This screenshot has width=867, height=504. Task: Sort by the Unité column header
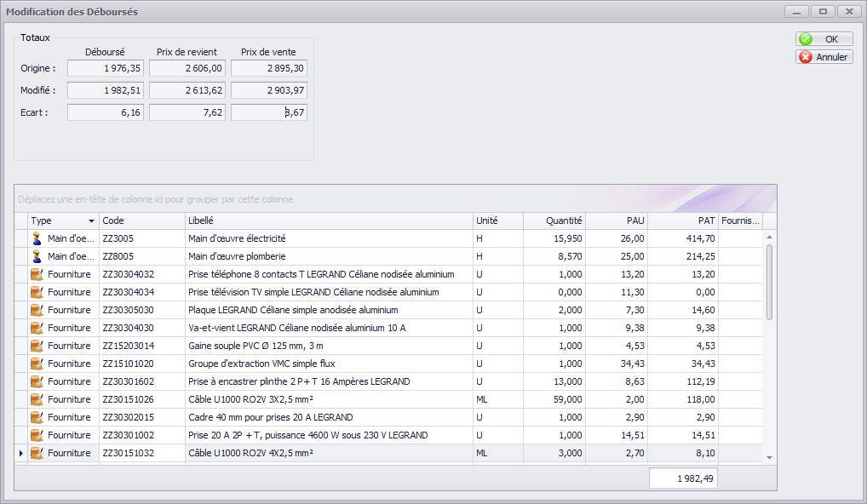pos(498,220)
